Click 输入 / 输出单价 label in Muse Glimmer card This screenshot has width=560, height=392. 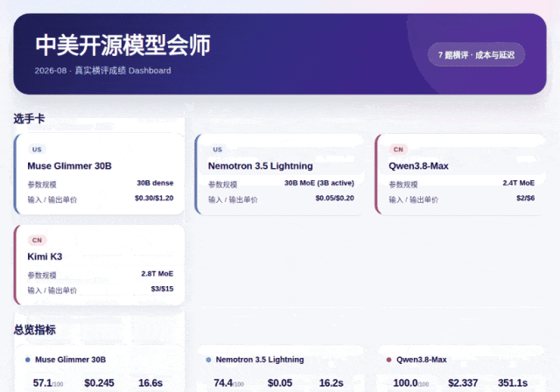(52, 199)
